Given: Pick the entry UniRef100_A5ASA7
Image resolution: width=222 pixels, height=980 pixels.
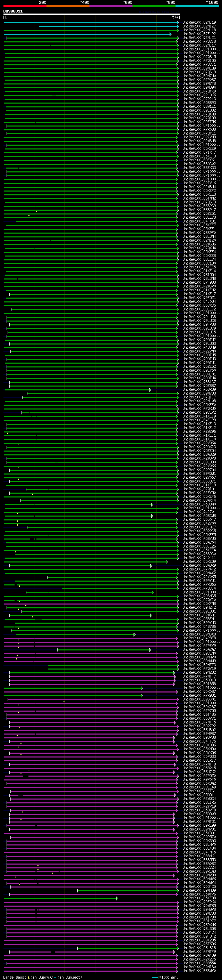Looking at the screenshot, I should 199,649.
